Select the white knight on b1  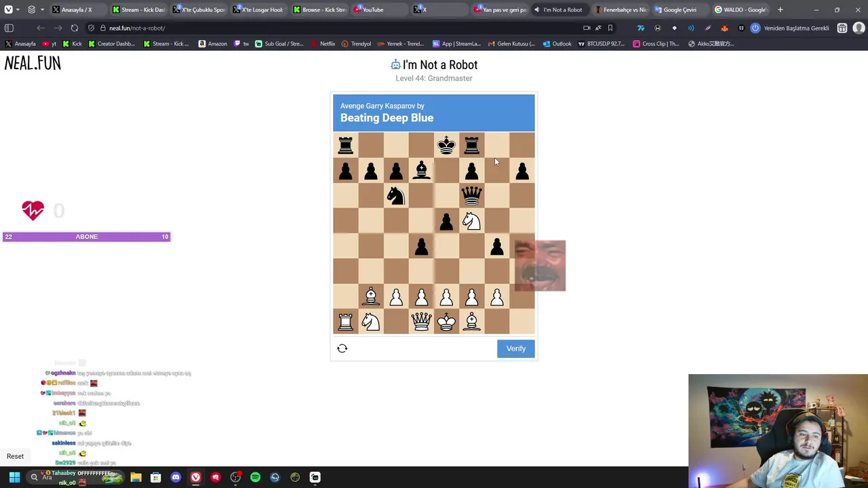point(371,321)
